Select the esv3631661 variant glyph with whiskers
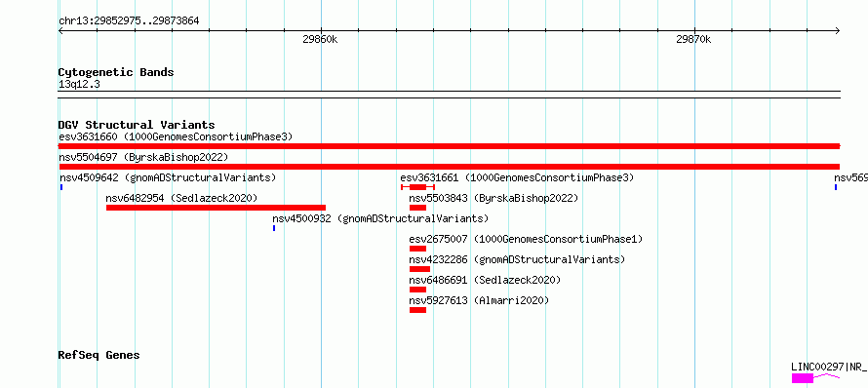Screen dimensions: 868x388 [418, 187]
